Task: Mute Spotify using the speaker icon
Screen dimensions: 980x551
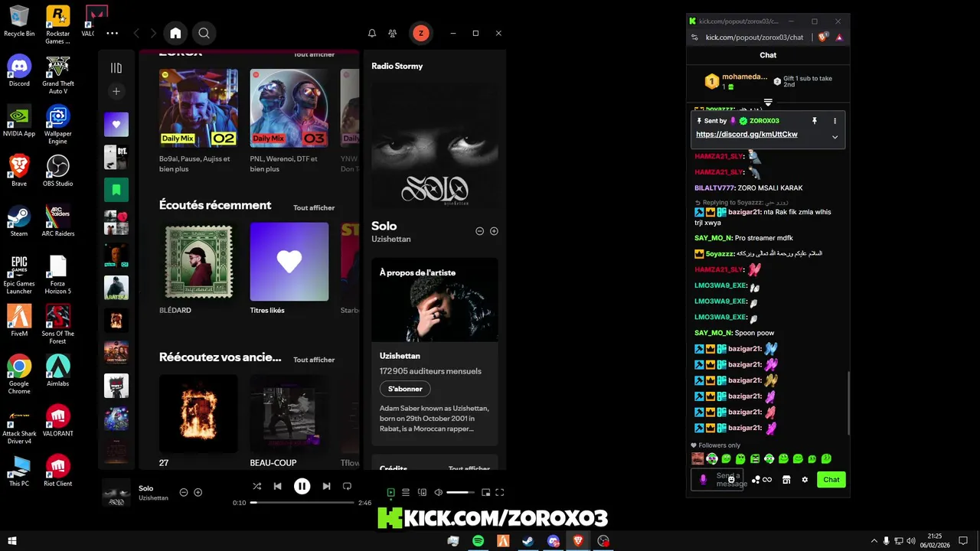Action: (438, 492)
